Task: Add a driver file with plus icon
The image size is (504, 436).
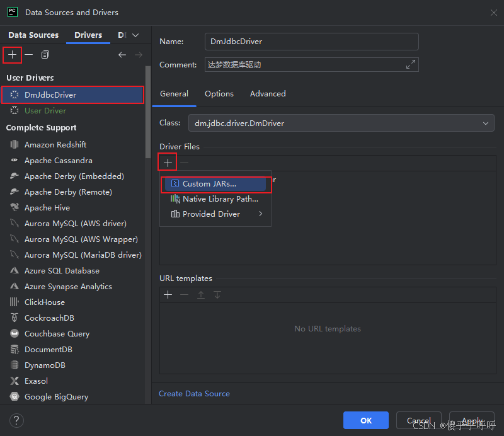Action: [x=168, y=163]
